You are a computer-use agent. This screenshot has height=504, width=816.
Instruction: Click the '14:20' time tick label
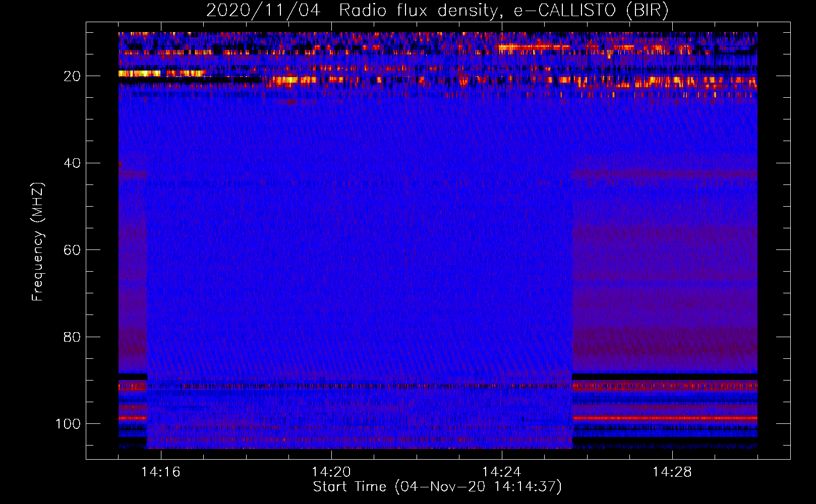coord(331,472)
